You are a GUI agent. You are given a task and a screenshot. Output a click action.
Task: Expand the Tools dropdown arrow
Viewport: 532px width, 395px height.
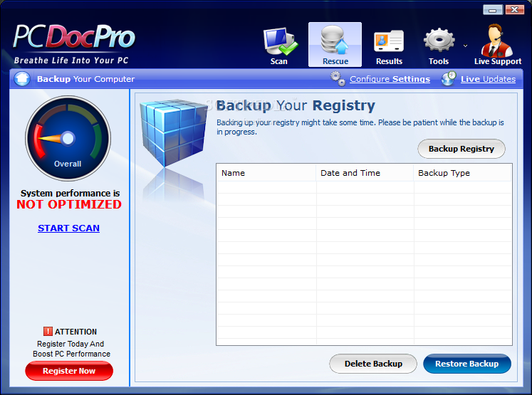pos(466,46)
